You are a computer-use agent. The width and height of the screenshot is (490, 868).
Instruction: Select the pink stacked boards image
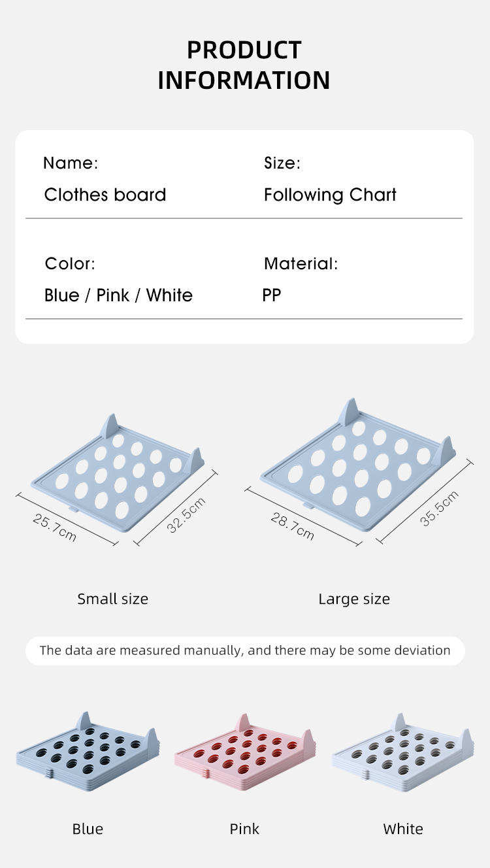pyautogui.click(x=244, y=751)
